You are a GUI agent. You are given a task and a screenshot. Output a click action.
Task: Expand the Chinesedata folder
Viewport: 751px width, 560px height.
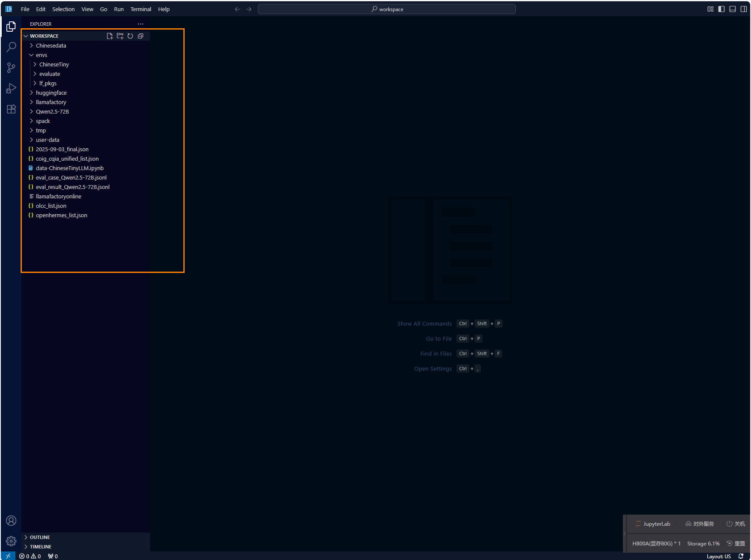point(51,45)
